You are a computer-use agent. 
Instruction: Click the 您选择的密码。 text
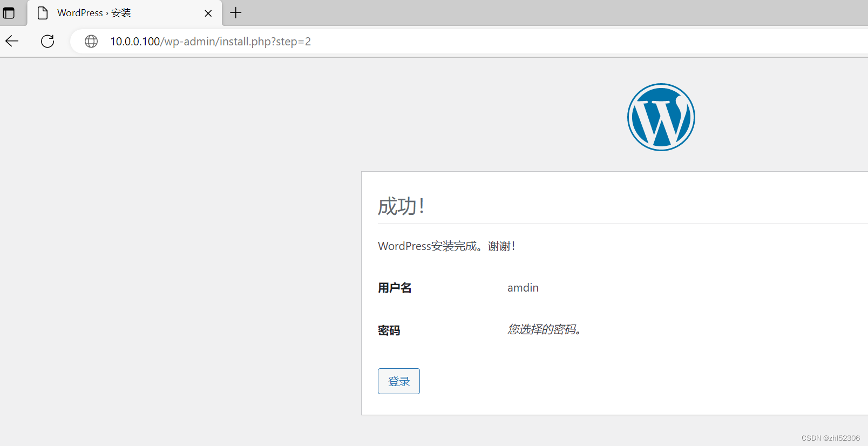(x=544, y=329)
